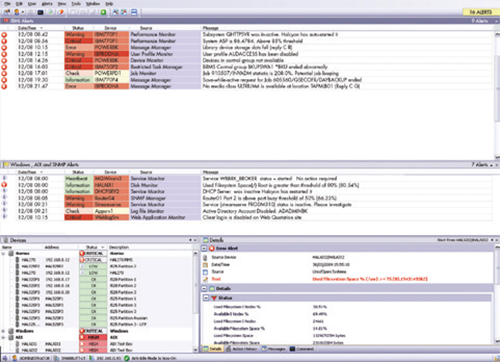This screenshot has width=500, height=362.
Task: Select the Job Monitor Check alert row
Action: coord(247,73)
